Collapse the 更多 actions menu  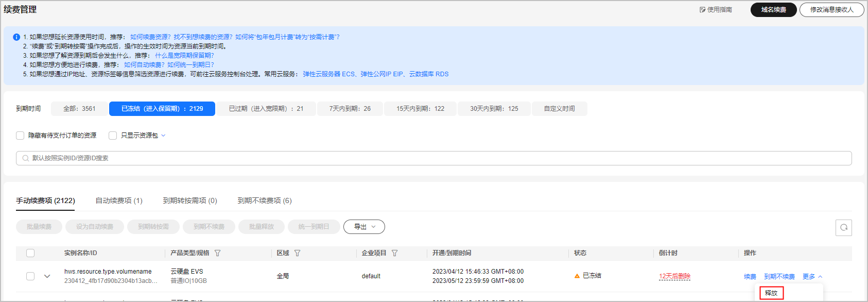point(812,277)
